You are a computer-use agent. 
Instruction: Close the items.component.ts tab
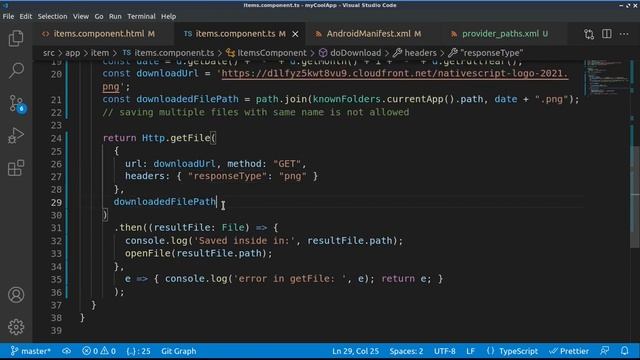295,34
